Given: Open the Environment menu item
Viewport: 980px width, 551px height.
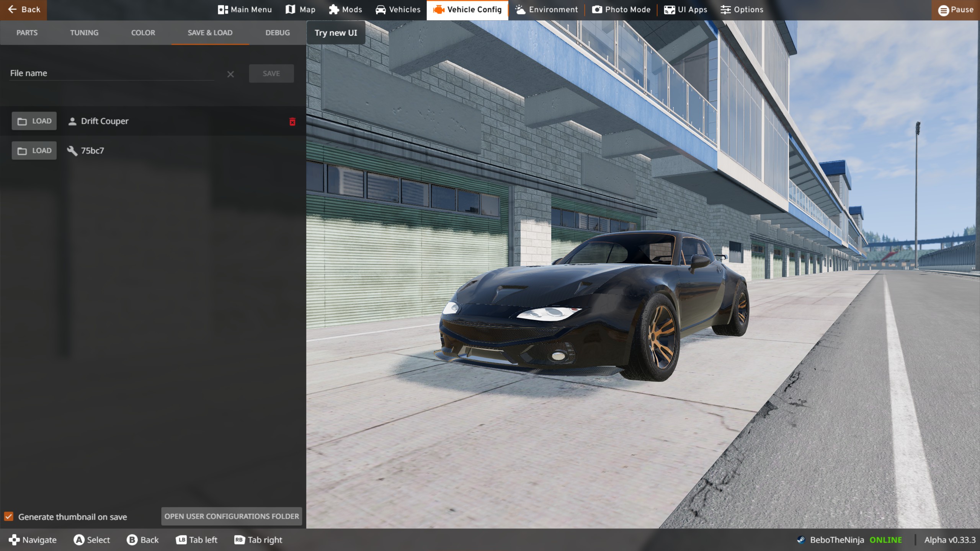Looking at the screenshot, I should click(x=546, y=10).
